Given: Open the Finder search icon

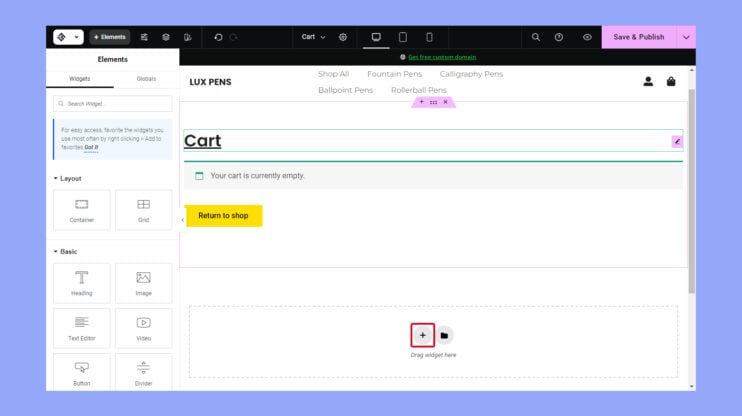Looking at the screenshot, I should [535, 37].
